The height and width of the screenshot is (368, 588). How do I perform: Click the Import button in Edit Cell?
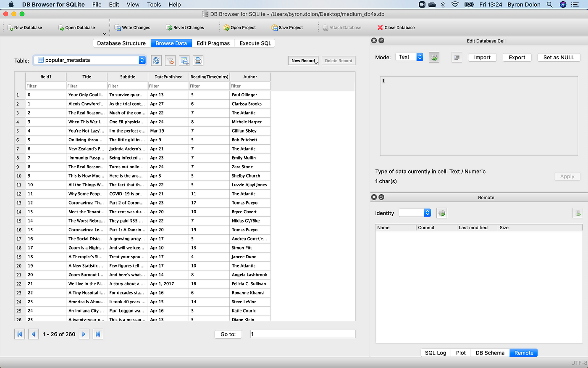coord(482,57)
